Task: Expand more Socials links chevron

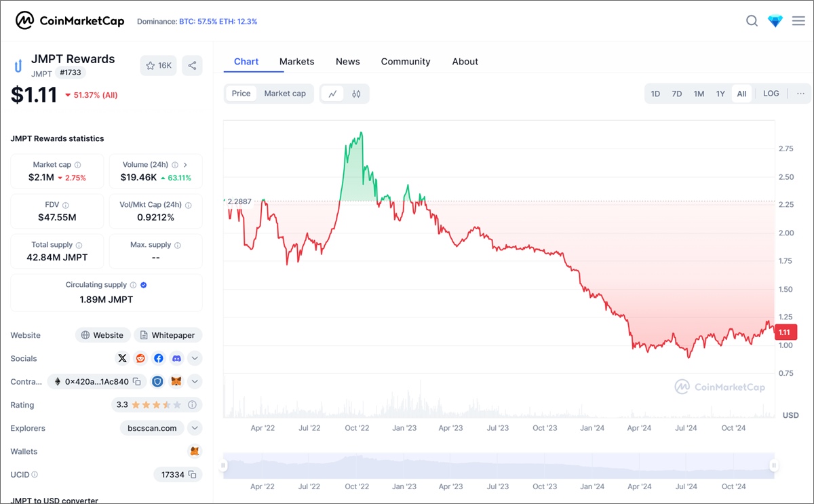Action: tap(195, 358)
